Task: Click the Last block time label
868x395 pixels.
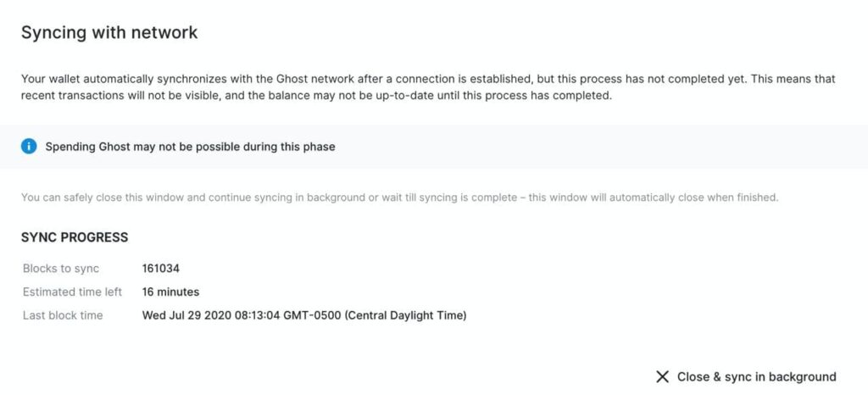Action: tap(63, 315)
